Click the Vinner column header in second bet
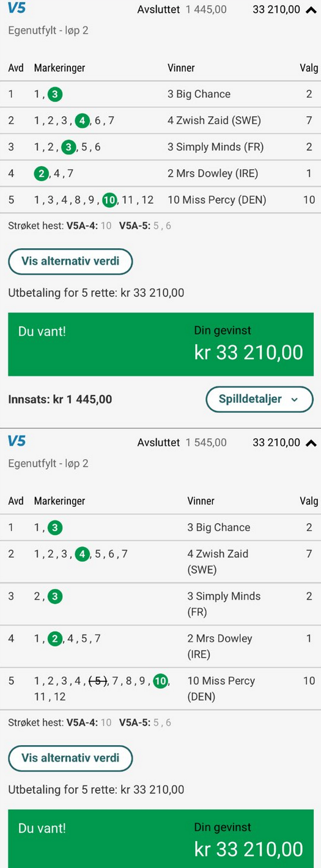The width and height of the screenshot is (321, 868). 201,501
